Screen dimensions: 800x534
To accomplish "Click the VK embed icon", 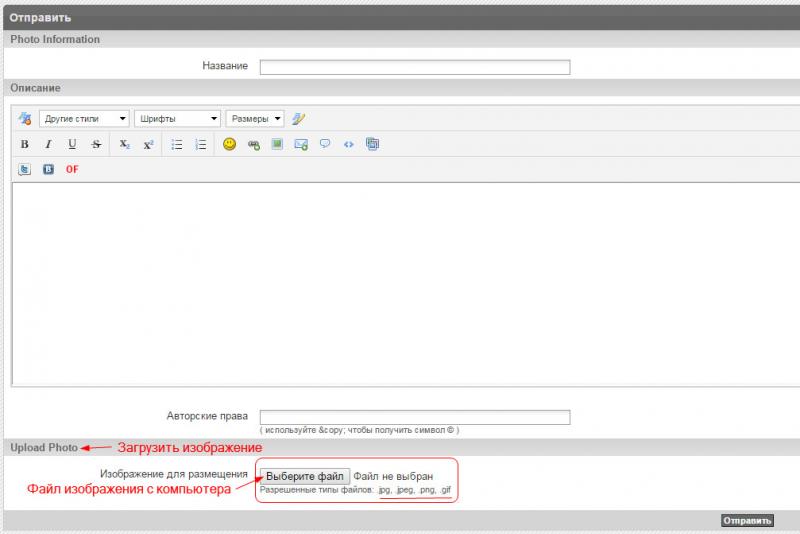I will click(48, 169).
